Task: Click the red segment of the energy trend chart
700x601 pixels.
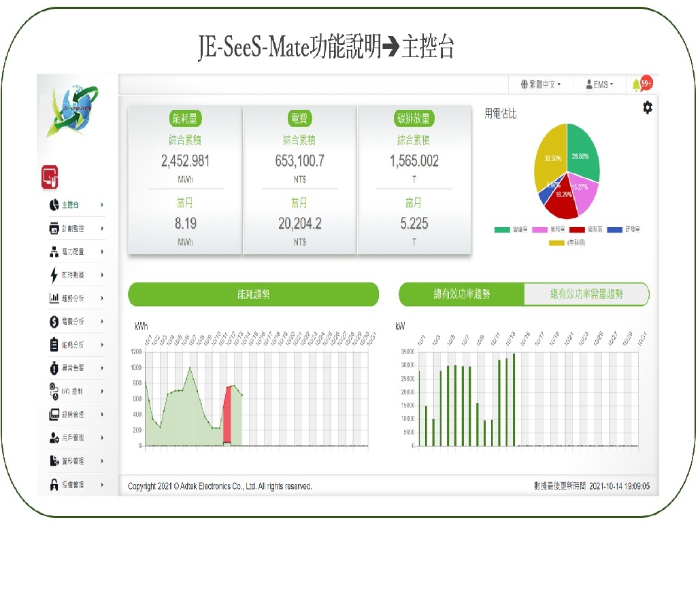Action: pos(229,415)
